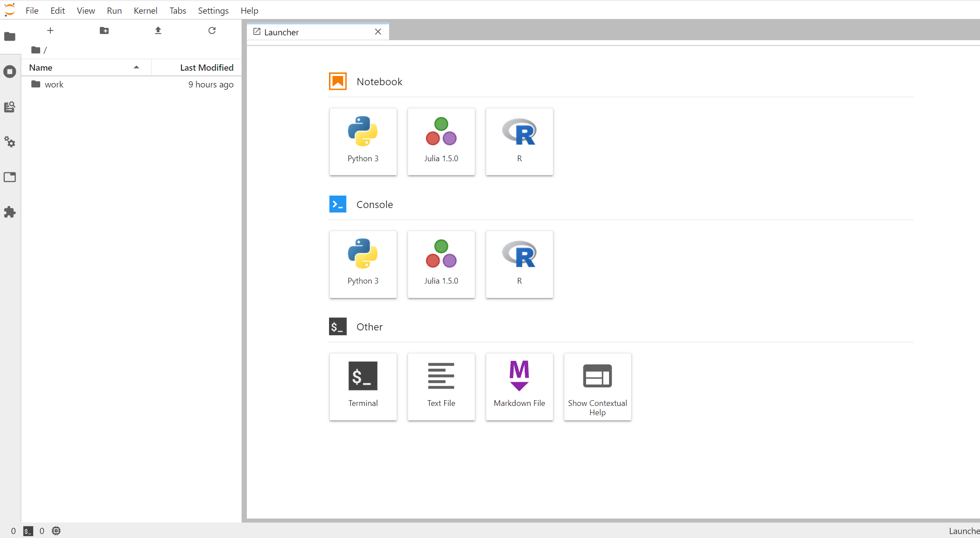The image size is (980, 538).
Task: Click the Other section heading
Action: click(x=369, y=327)
